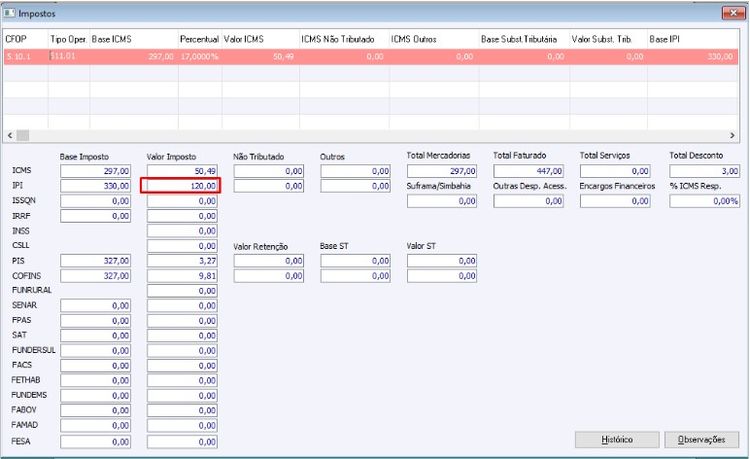The width and height of the screenshot is (750, 459).
Task: Select the Tipo Oper. column header
Action: (x=69, y=39)
